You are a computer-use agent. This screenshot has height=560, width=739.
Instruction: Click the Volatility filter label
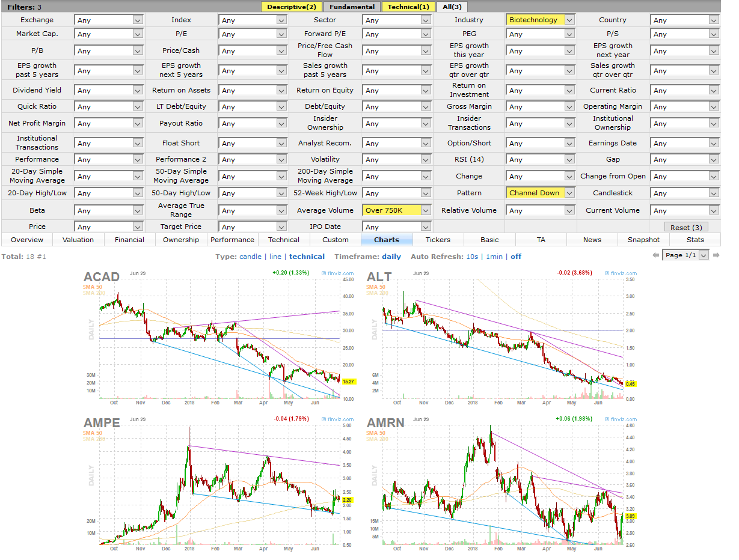[325, 159]
